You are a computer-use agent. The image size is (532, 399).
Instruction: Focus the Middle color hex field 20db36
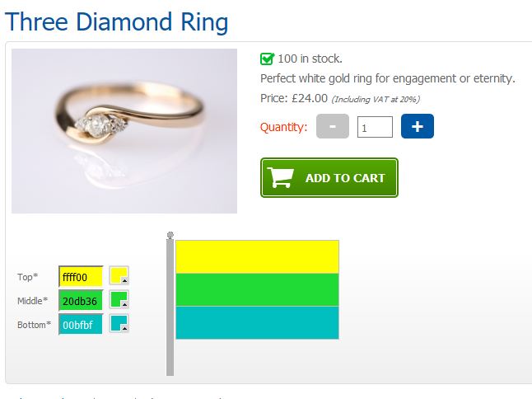(x=81, y=300)
